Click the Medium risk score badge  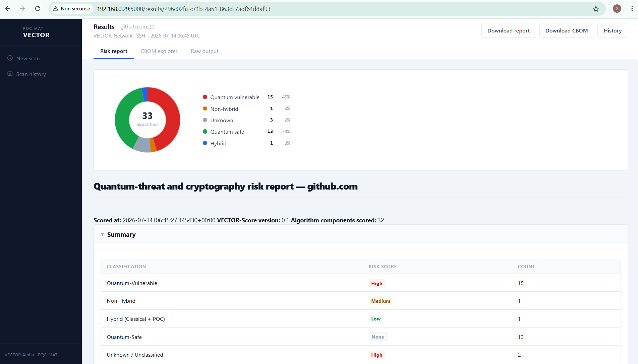click(x=381, y=301)
